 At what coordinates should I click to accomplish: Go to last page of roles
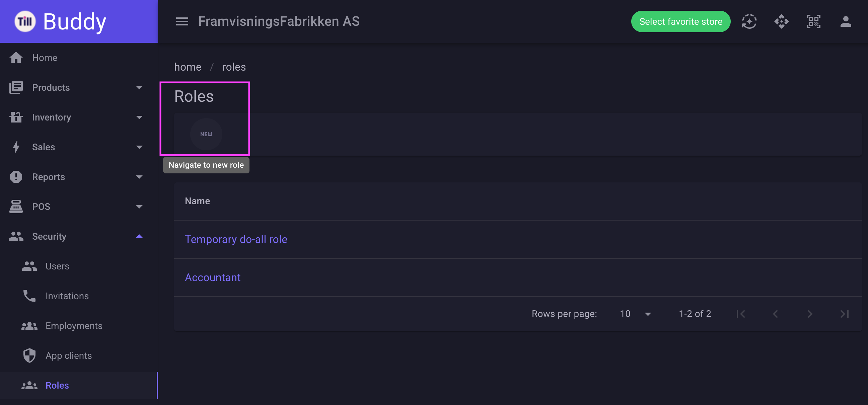coord(845,314)
